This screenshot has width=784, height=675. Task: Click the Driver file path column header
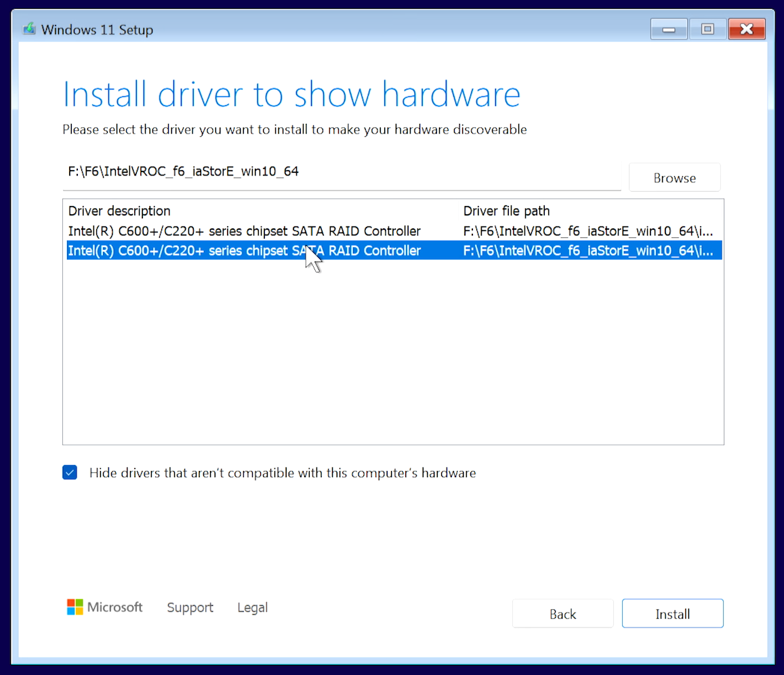click(590, 211)
